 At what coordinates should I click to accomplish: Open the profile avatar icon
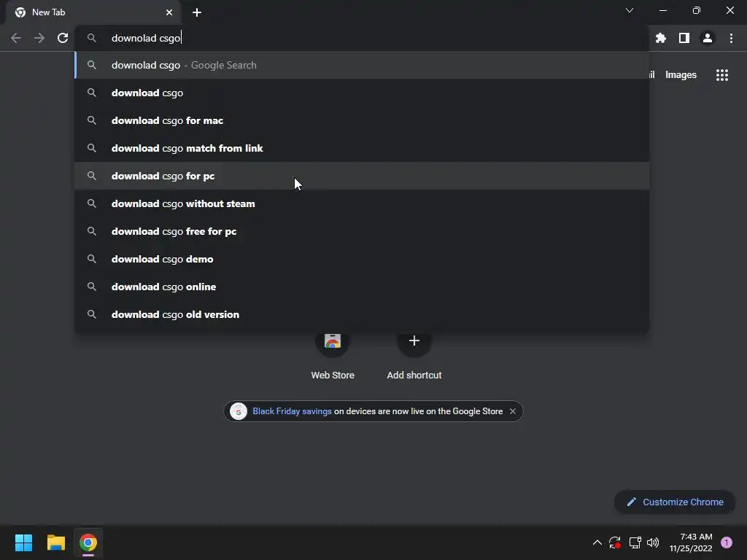(x=707, y=38)
